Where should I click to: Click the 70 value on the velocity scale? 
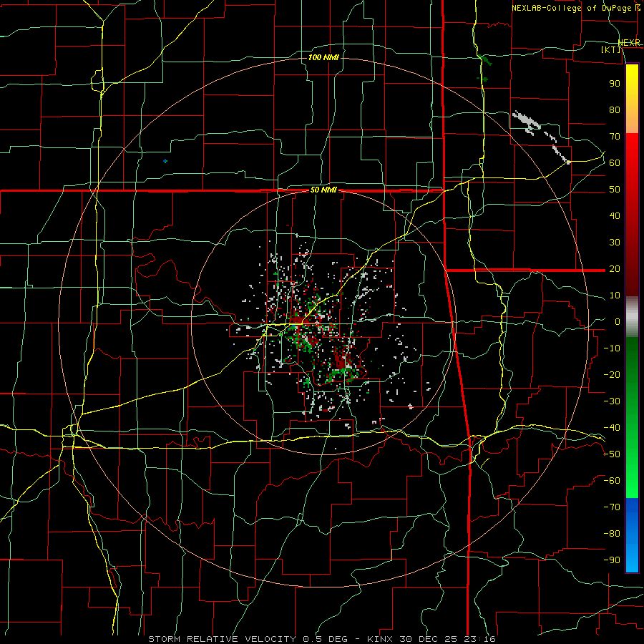(615, 137)
